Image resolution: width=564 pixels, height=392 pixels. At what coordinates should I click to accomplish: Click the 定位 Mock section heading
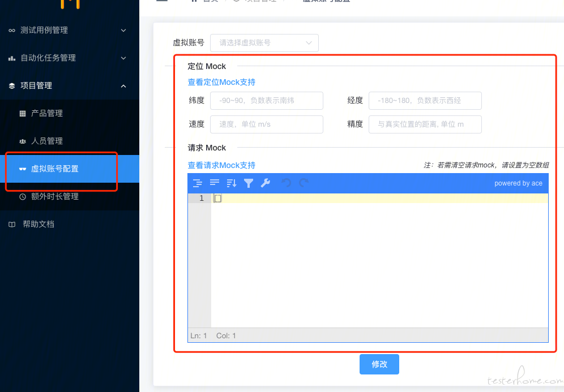pos(207,67)
